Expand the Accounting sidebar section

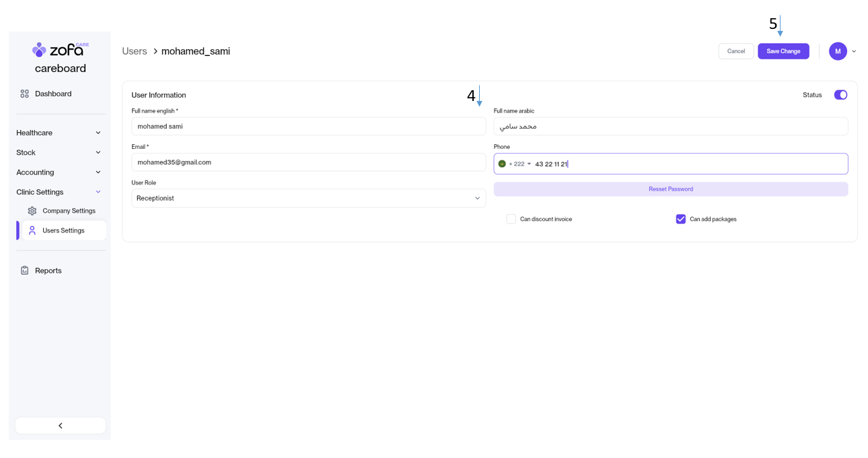click(59, 172)
